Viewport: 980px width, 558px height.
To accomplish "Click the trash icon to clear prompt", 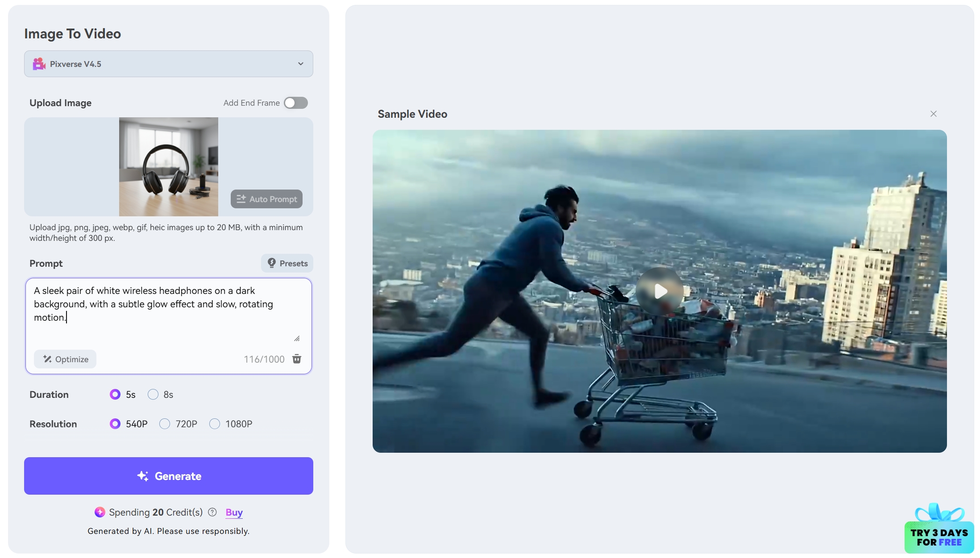I will [x=297, y=359].
